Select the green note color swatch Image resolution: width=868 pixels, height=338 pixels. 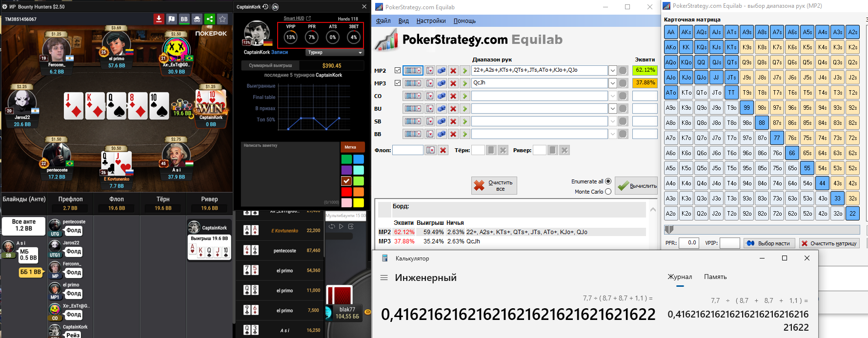click(x=346, y=159)
